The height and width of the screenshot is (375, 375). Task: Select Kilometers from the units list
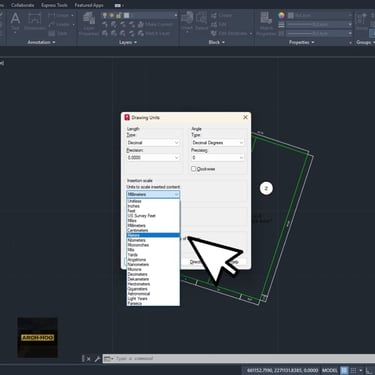tap(153, 240)
